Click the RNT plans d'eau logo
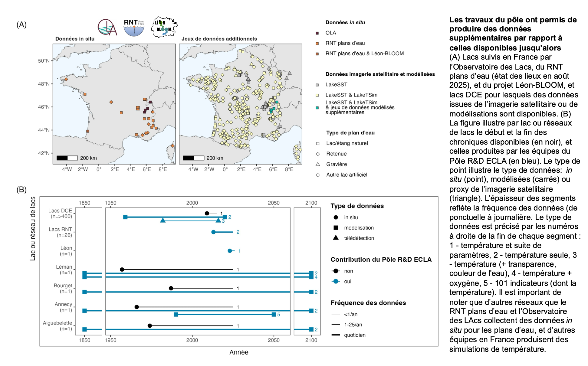 (x=134, y=27)
